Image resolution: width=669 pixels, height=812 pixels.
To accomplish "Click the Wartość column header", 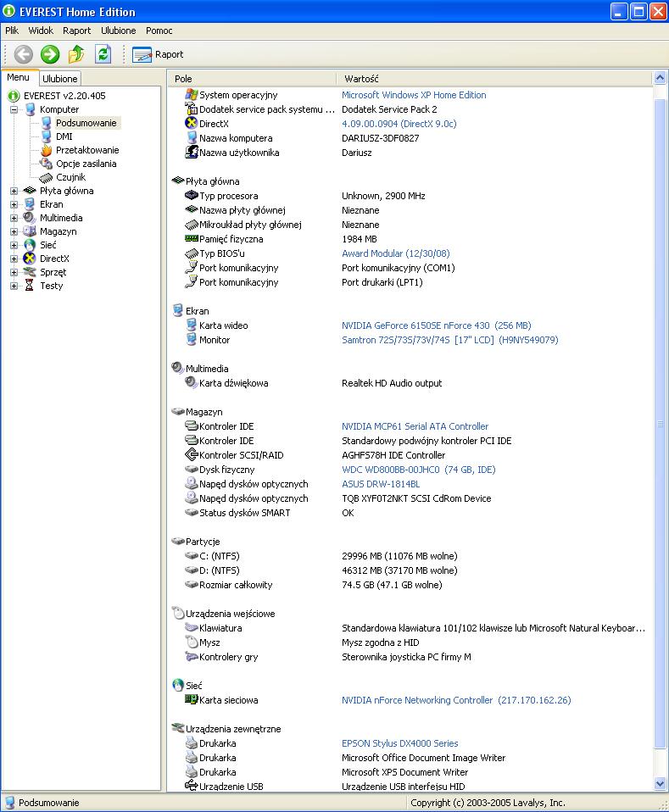I will click(493, 79).
